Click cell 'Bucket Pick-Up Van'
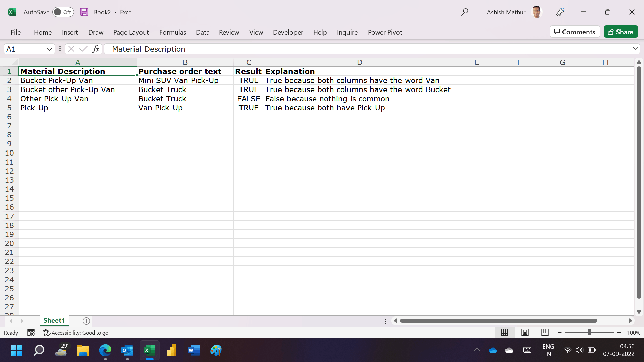Screen dimensions: 644x362 (78, 80)
